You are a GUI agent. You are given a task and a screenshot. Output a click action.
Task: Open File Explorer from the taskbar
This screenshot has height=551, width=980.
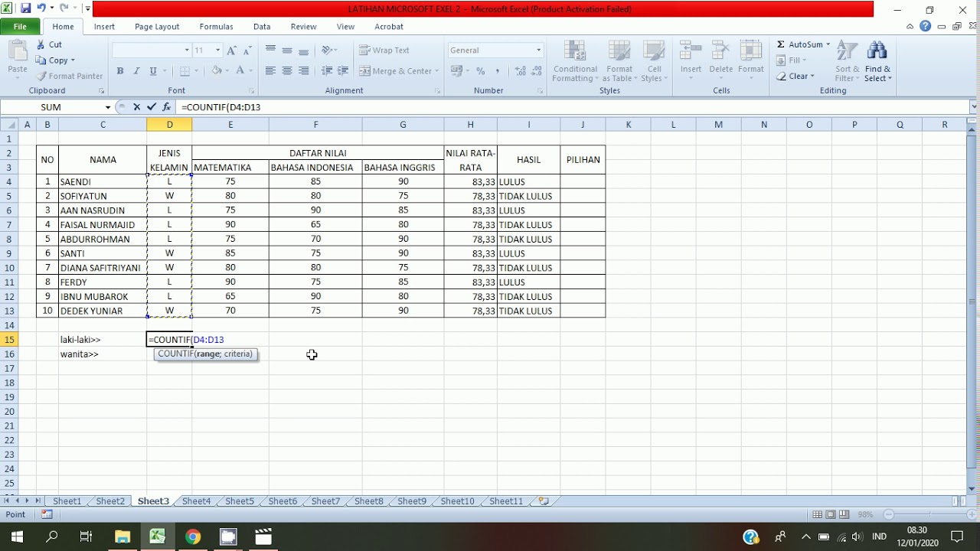point(122,536)
